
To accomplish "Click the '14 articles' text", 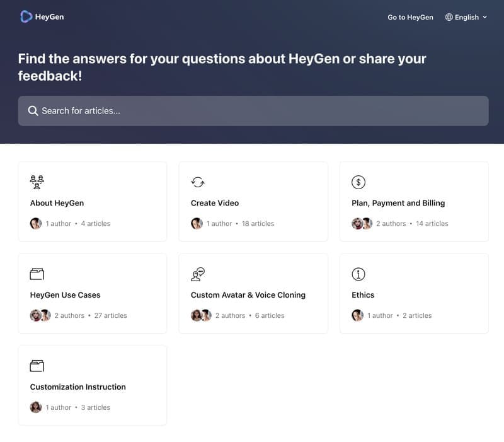I will tap(432, 224).
